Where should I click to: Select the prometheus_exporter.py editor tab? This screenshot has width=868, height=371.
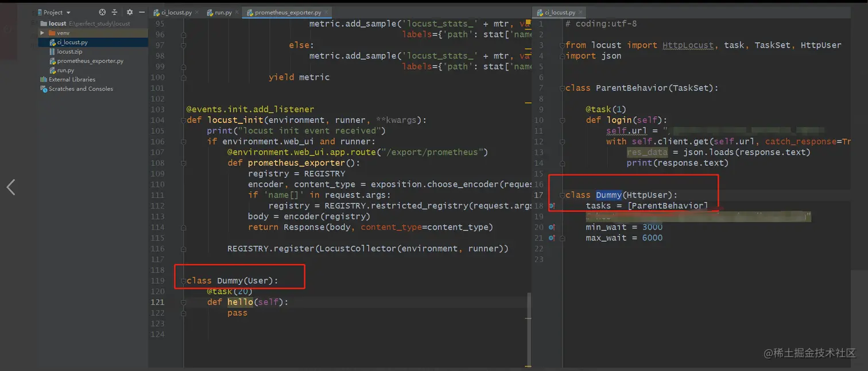coord(288,13)
